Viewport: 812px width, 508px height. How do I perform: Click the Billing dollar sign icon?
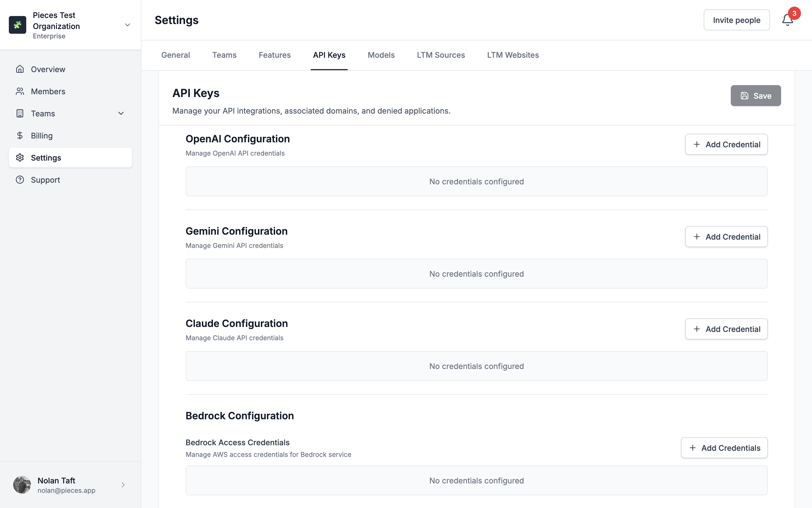tap(20, 135)
